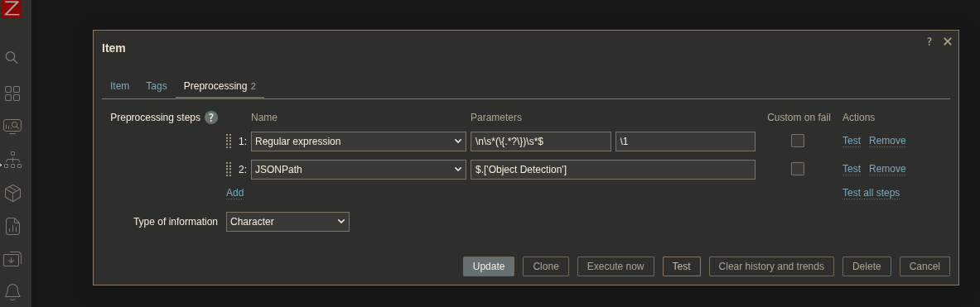Open the Regular expression name dropdown

(359, 141)
